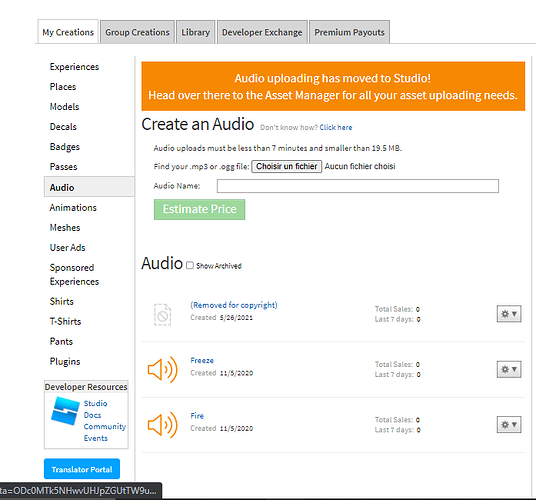Select Meshes in the sidebar
This screenshot has width=536, height=500.
(x=65, y=228)
